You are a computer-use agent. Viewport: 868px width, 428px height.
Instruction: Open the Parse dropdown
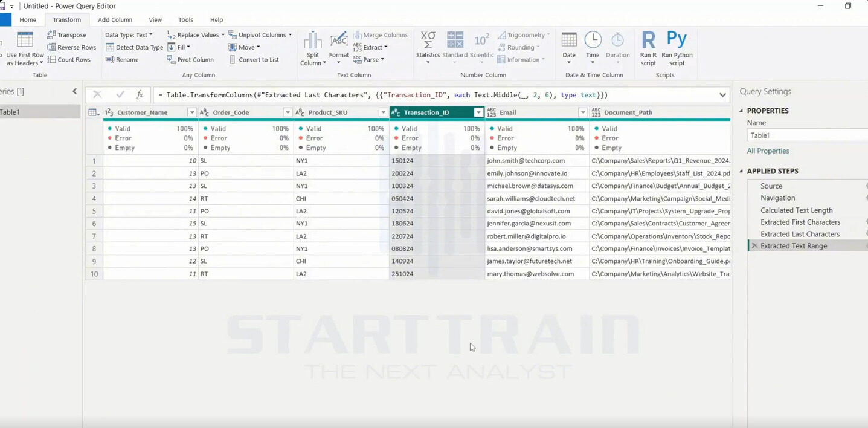pos(368,60)
